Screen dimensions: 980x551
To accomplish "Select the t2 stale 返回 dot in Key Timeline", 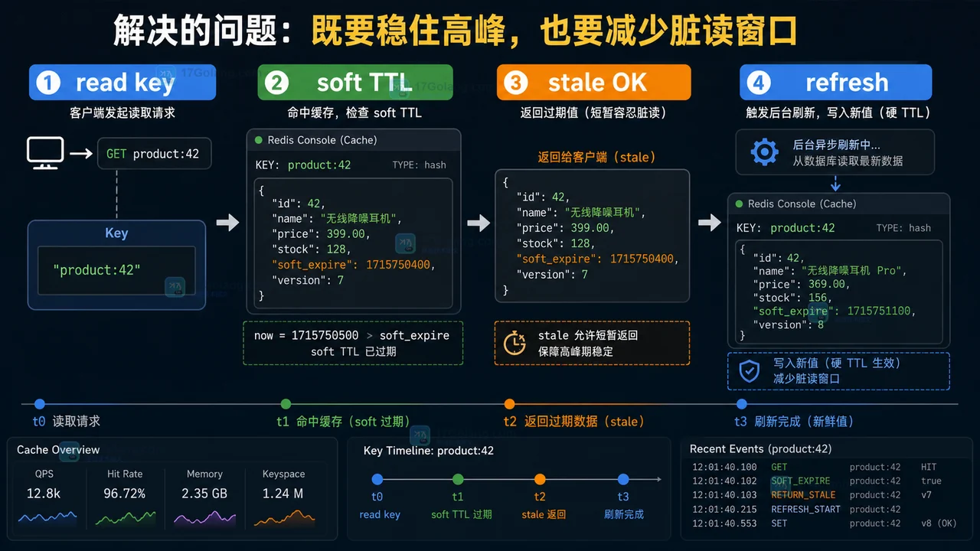I will (540, 479).
